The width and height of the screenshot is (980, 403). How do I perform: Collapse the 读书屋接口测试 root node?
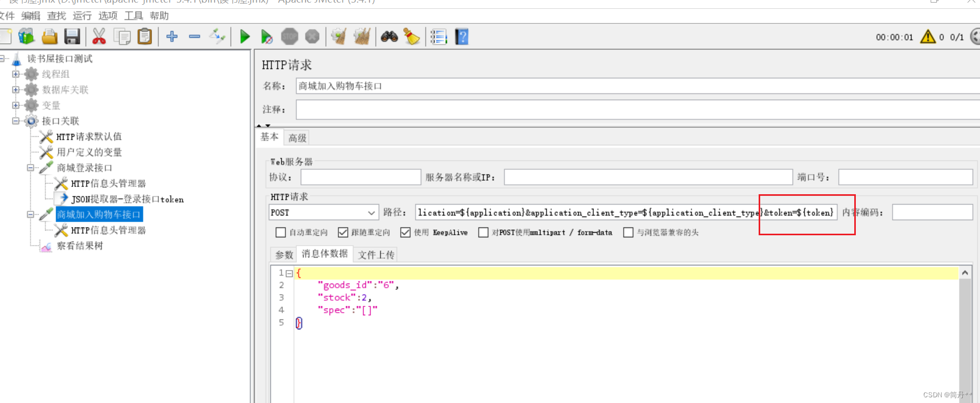coord(2,59)
